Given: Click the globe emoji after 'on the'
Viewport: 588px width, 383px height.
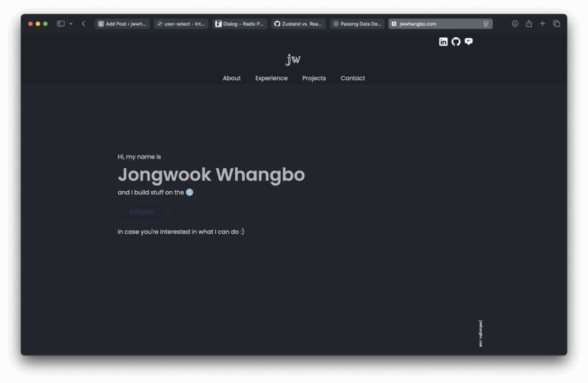Looking at the screenshot, I should tap(189, 192).
